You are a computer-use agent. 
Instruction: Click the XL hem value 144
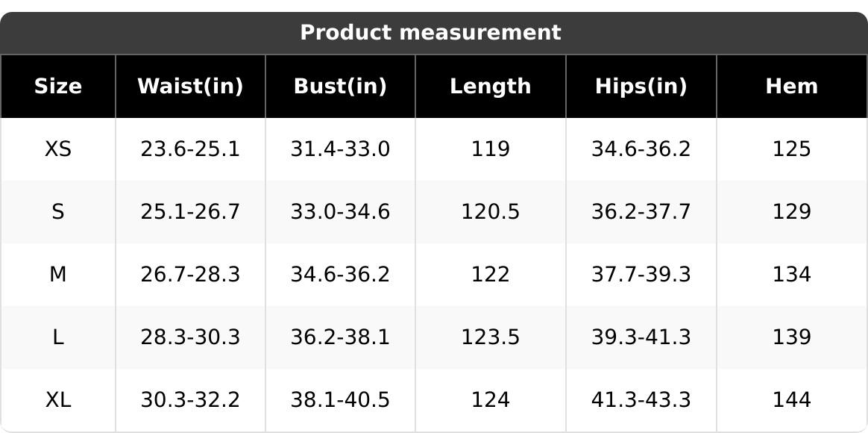point(791,400)
